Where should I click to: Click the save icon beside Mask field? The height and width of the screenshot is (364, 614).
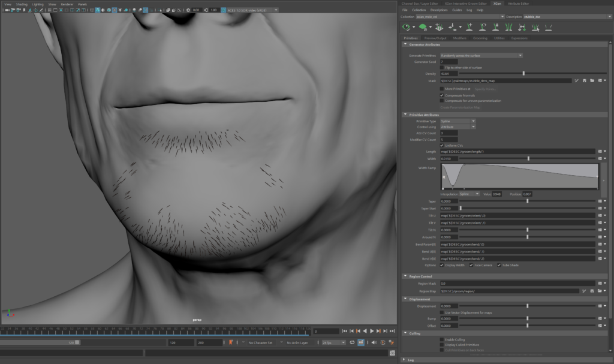pos(583,80)
